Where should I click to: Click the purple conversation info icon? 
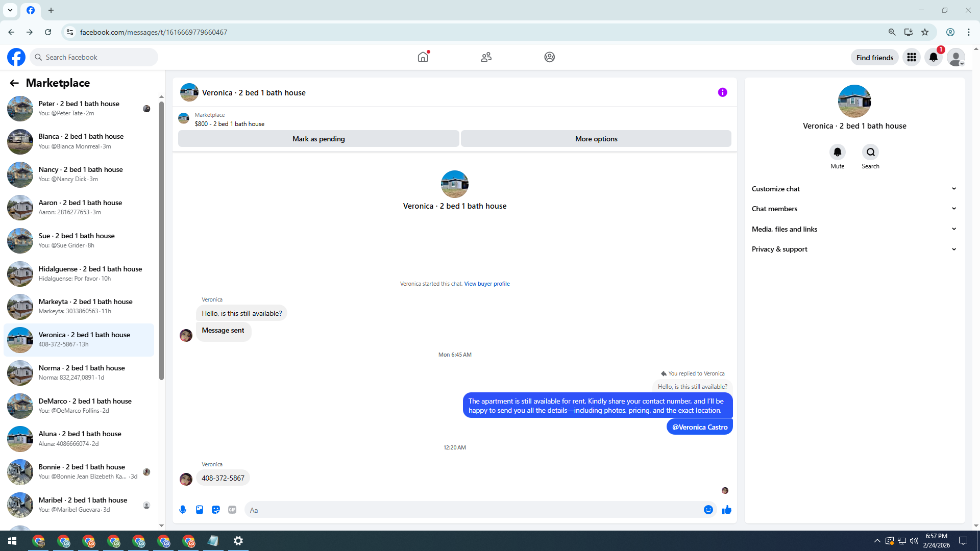tap(722, 92)
